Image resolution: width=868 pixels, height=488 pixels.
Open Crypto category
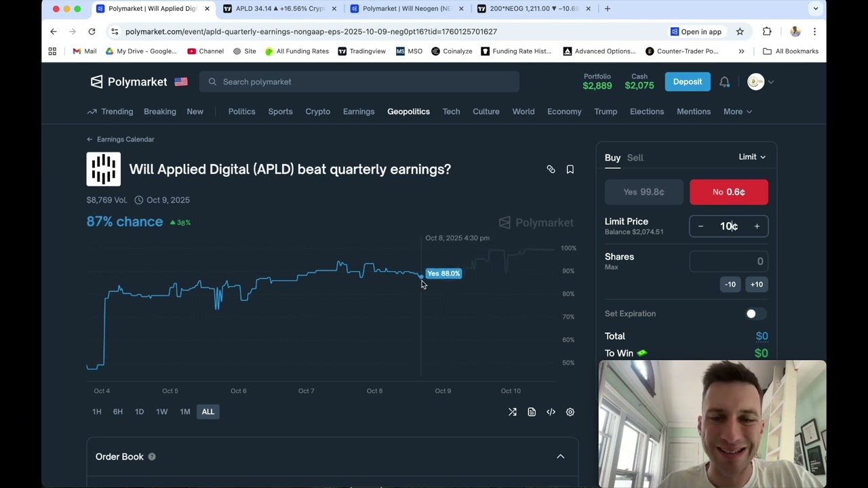(x=317, y=111)
